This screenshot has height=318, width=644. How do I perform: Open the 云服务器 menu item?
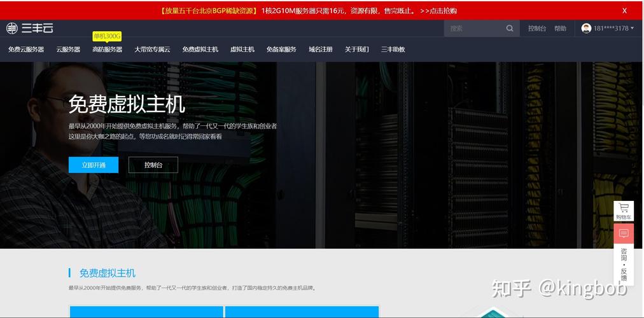[68, 49]
